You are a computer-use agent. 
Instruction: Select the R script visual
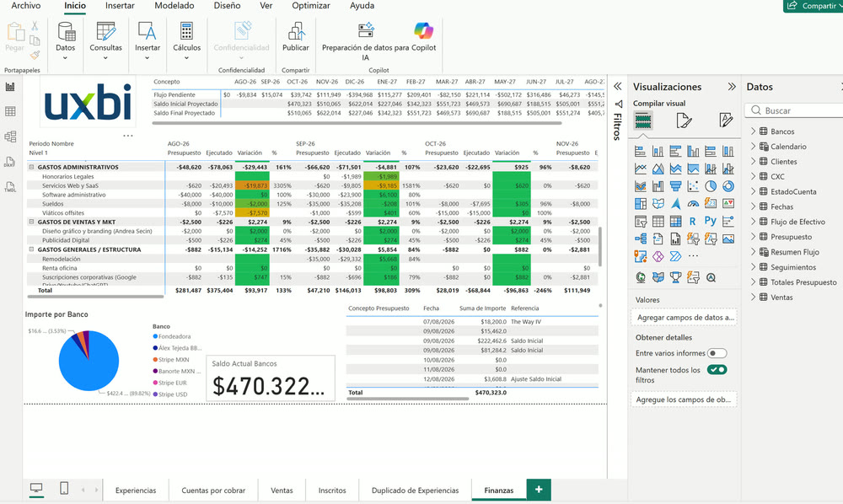click(693, 222)
